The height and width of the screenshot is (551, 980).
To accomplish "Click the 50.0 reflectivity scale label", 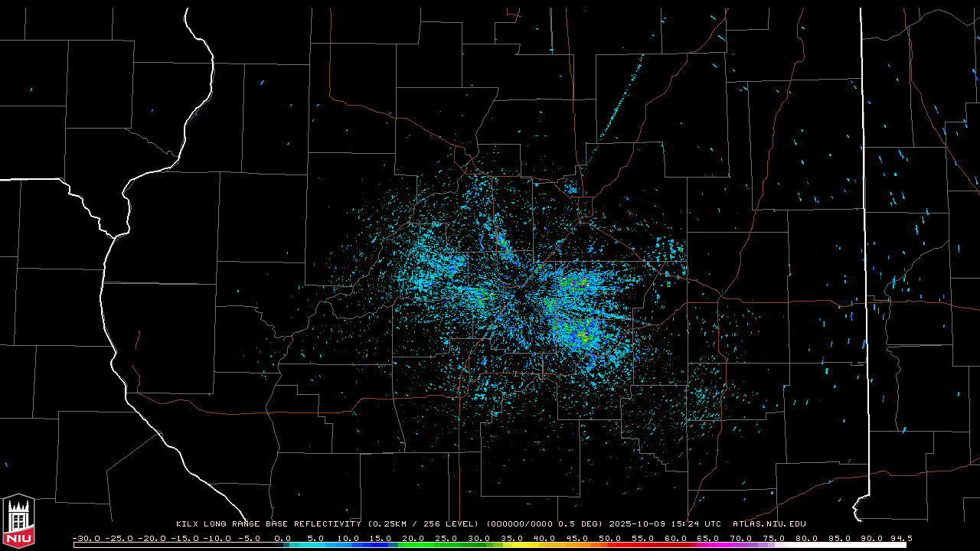I will (x=610, y=538).
